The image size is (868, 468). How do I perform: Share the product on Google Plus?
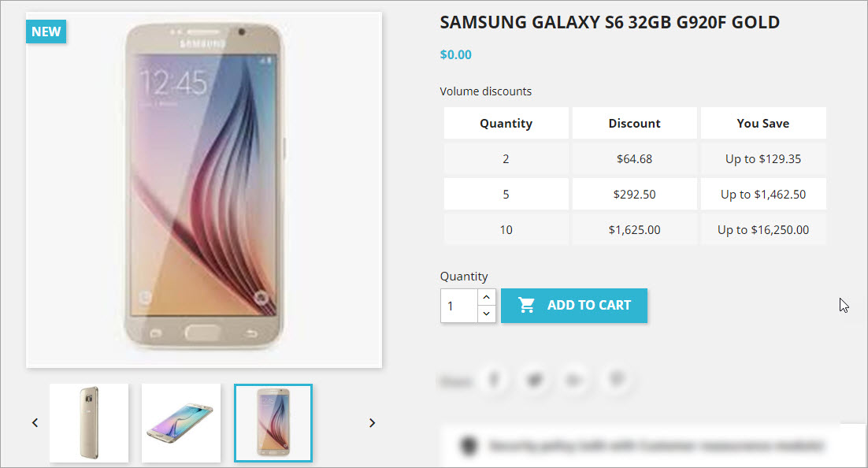(x=577, y=381)
